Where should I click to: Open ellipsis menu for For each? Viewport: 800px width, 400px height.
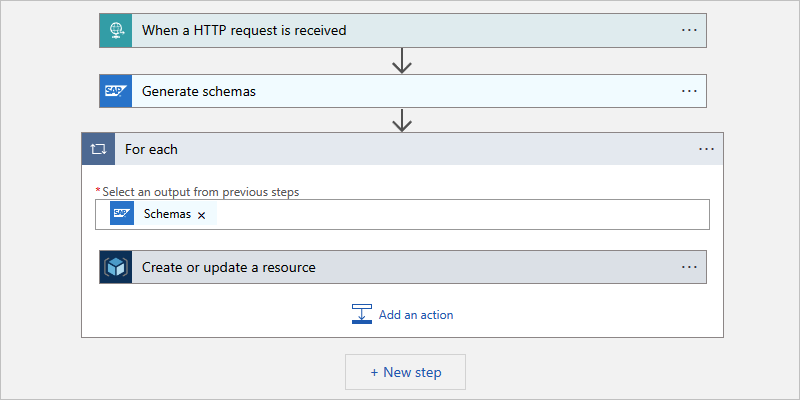coord(706,149)
